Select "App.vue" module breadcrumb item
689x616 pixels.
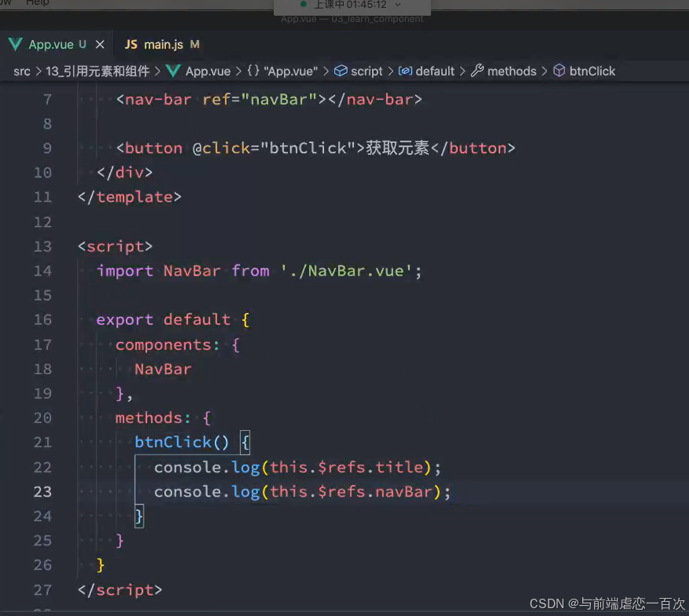(290, 71)
